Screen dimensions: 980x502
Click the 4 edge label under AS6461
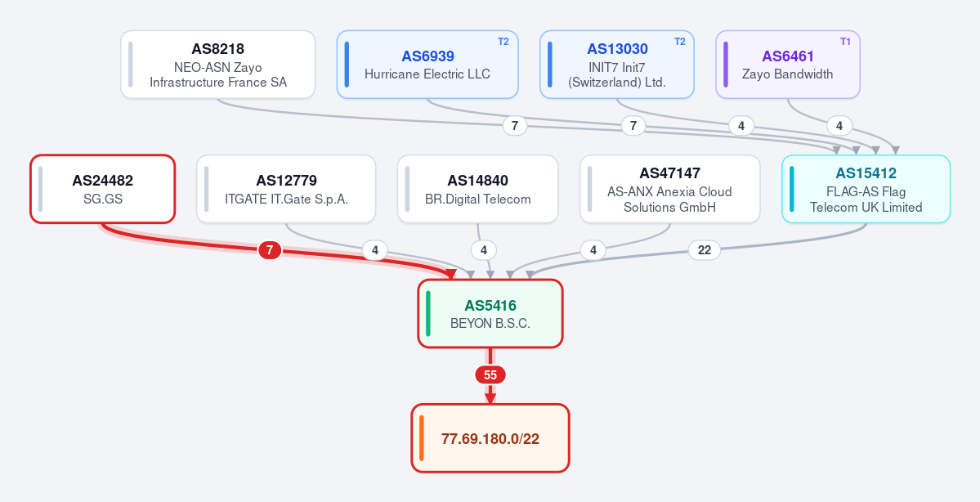pos(839,126)
